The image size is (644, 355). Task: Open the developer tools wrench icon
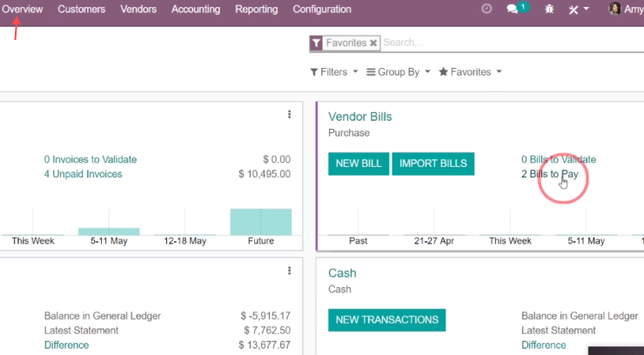(574, 10)
